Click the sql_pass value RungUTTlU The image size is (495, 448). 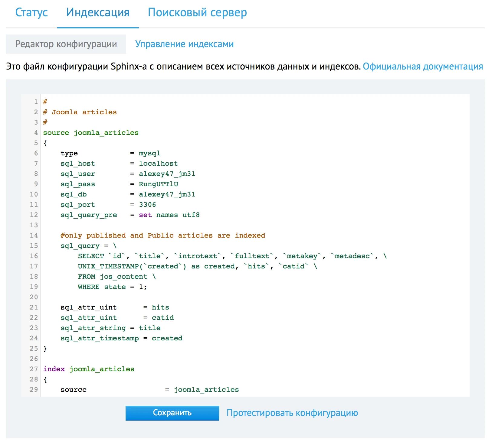click(158, 184)
